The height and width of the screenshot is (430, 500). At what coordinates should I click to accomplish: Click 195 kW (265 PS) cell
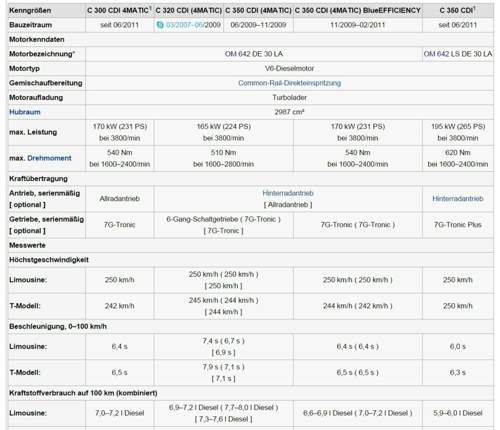coord(458,132)
